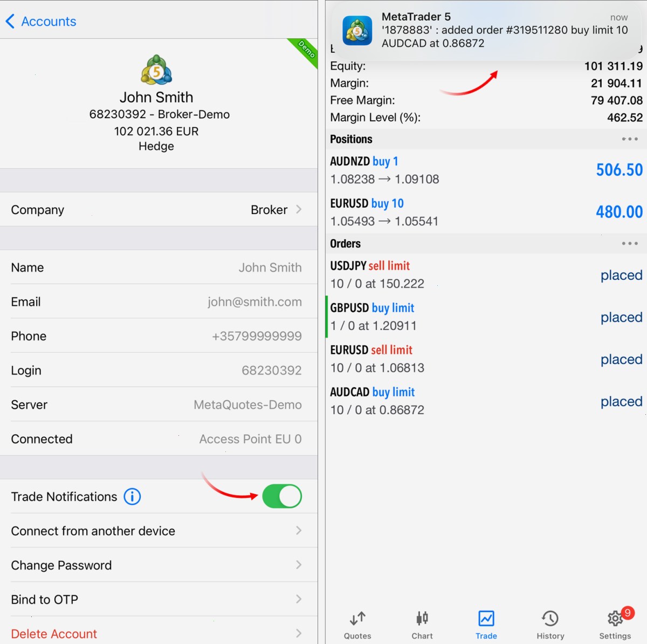This screenshot has width=647, height=644.
Task: Tap the 480.00 profit value
Action: [619, 212]
